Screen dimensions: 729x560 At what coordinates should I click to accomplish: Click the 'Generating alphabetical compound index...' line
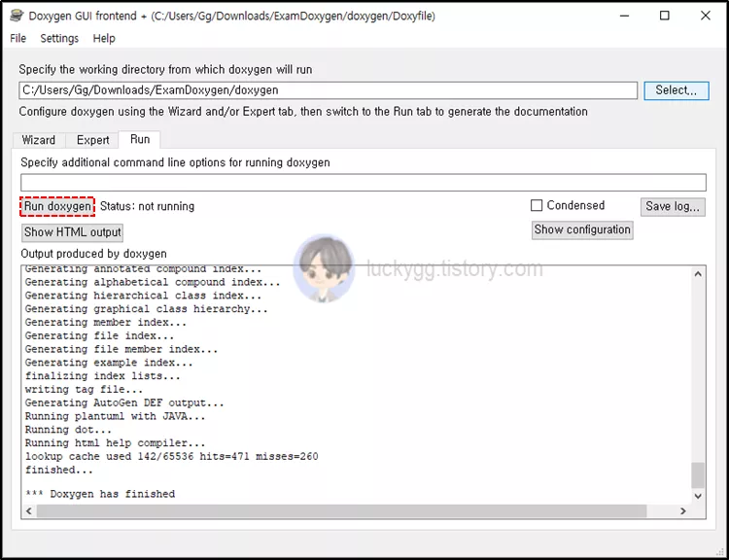153,282
